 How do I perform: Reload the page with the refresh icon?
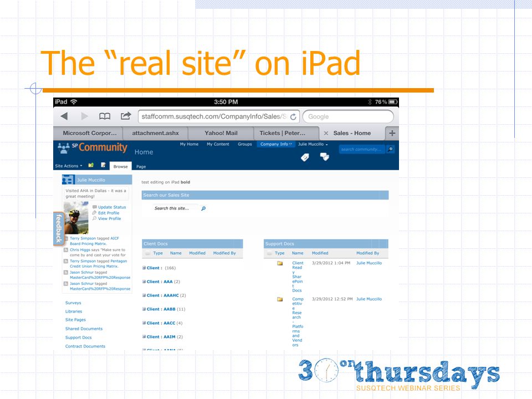click(294, 117)
